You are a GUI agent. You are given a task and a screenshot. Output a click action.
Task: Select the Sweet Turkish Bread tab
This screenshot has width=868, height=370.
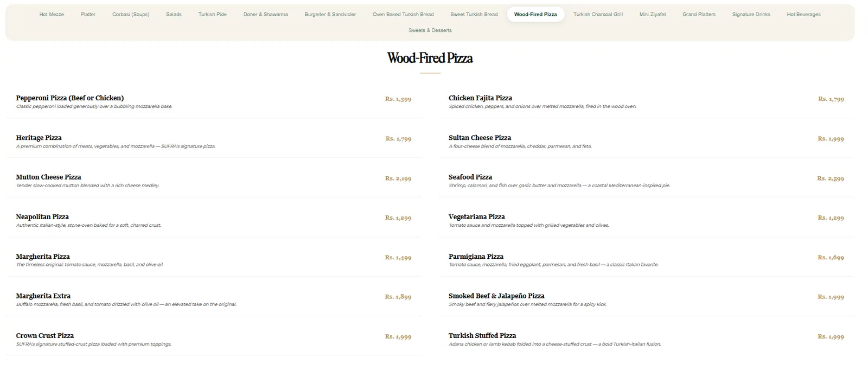(x=474, y=15)
